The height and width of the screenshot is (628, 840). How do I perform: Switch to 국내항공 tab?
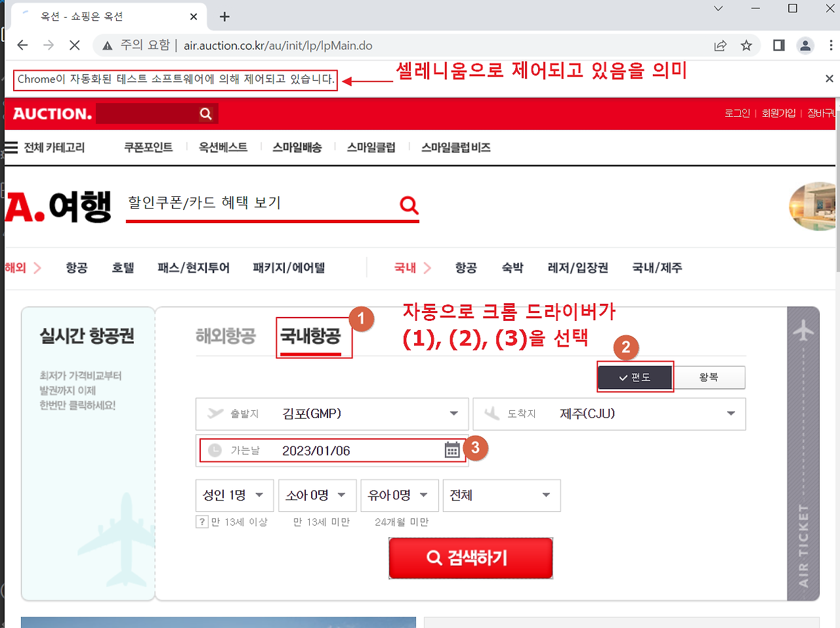[x=310, y=337]
